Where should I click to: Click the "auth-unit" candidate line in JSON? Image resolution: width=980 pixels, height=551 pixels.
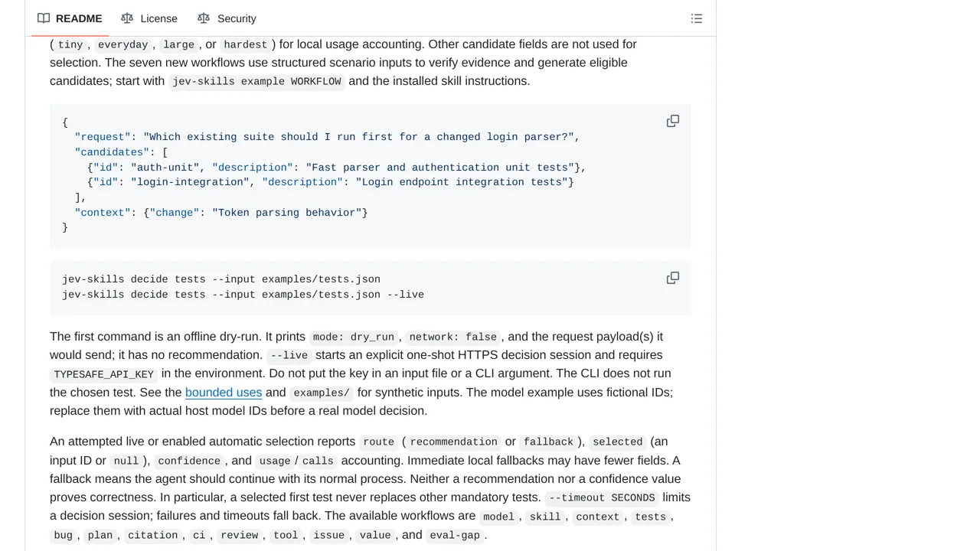click(x=337, y=168)
